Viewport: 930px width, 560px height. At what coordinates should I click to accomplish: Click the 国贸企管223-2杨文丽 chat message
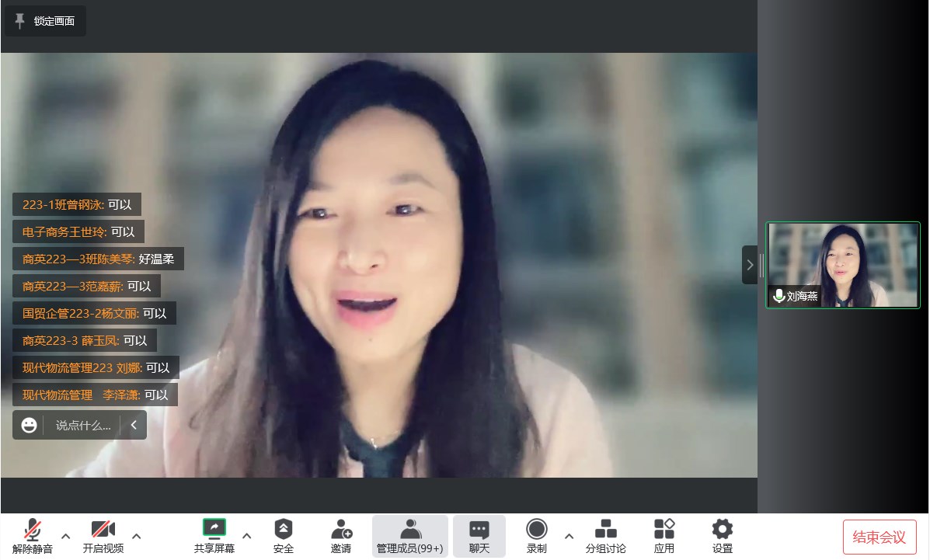pyautogui.click(x=94, y=314)
